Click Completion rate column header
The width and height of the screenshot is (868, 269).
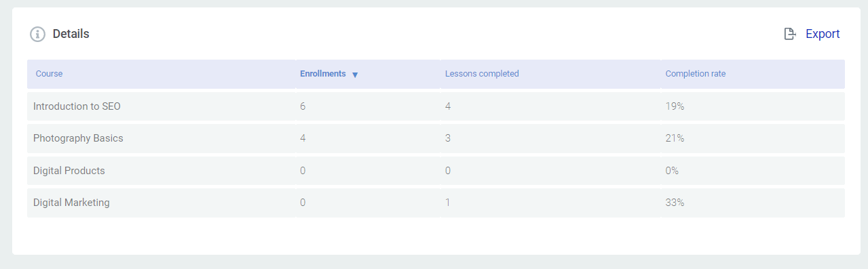click(x=696, y=74)
